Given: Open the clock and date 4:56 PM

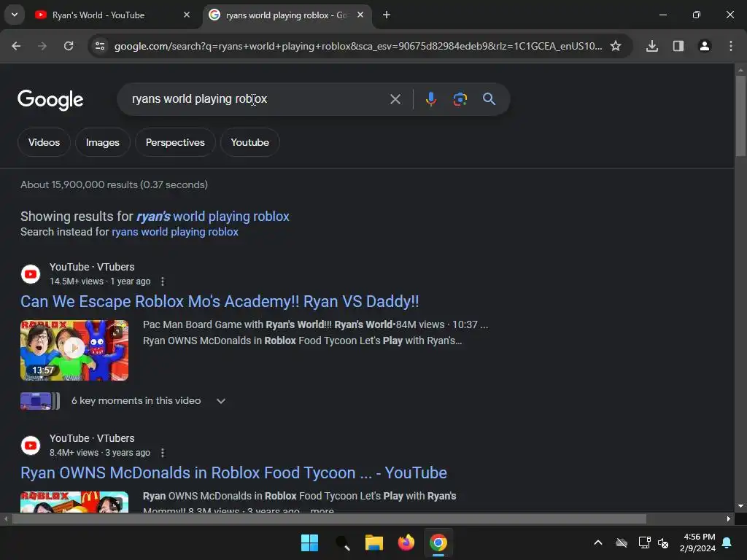Looking at the screenshot, I should pos(697,542).
